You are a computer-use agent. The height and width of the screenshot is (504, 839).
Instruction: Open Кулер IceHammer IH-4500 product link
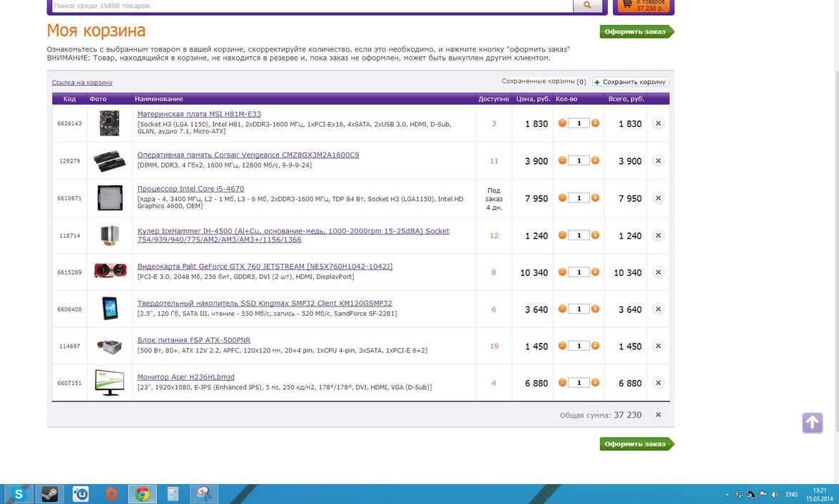(x=293, y=235)
